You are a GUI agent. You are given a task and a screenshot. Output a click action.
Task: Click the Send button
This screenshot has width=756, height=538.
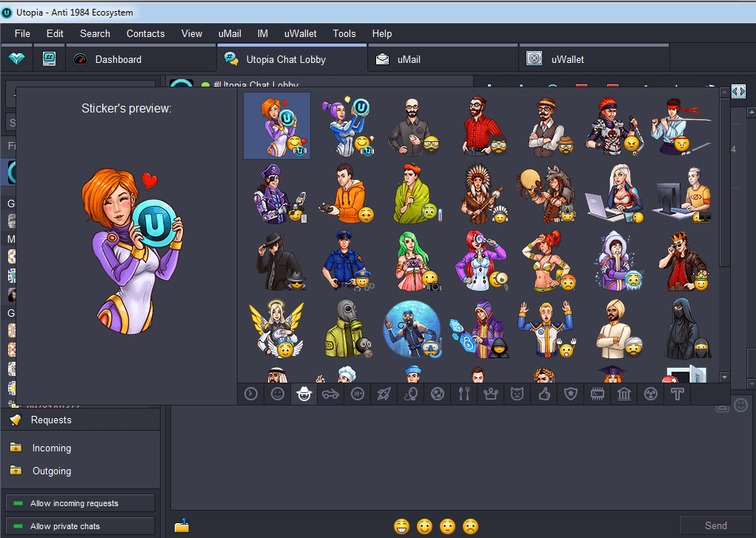tap(716, 525)
